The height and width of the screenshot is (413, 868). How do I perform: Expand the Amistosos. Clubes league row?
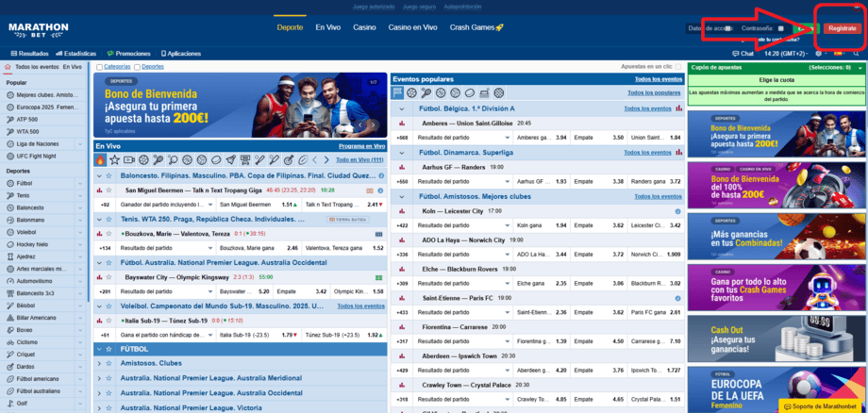[x=100, y=364]
